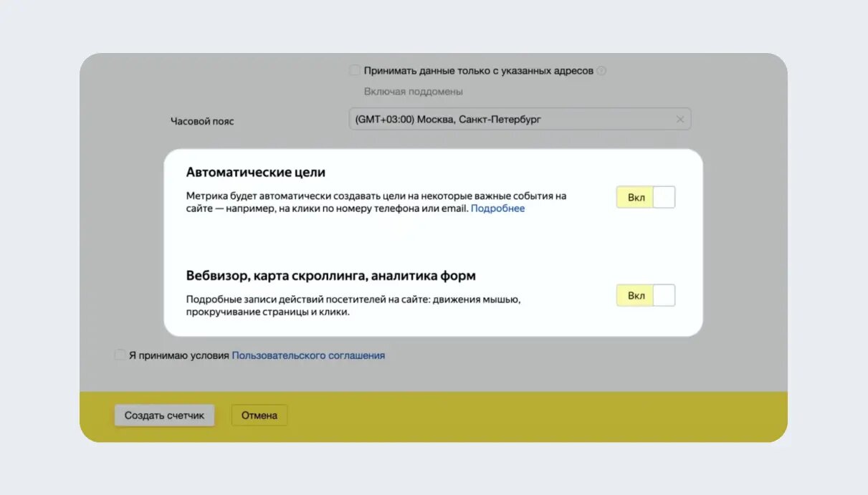The width and height of the screenshot is (868, 495).
Task: Click the automatic goals description paragraph
Action: (x=376, y=201)
